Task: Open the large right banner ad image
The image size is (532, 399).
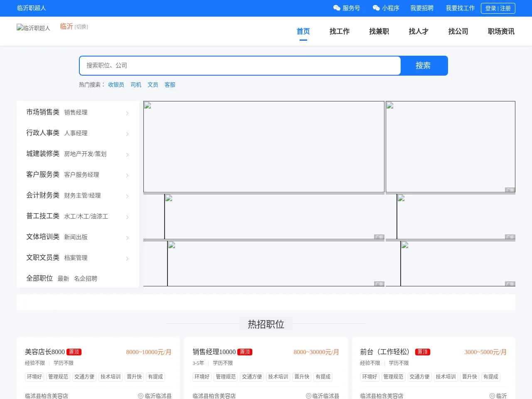Action: pyautogui.click(x=451, y=147)
